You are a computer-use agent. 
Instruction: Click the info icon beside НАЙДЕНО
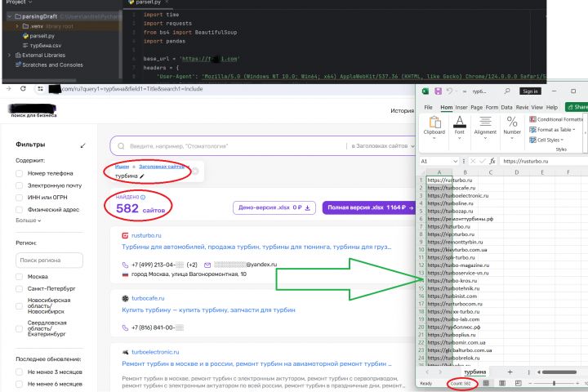[x=143, y=197]
